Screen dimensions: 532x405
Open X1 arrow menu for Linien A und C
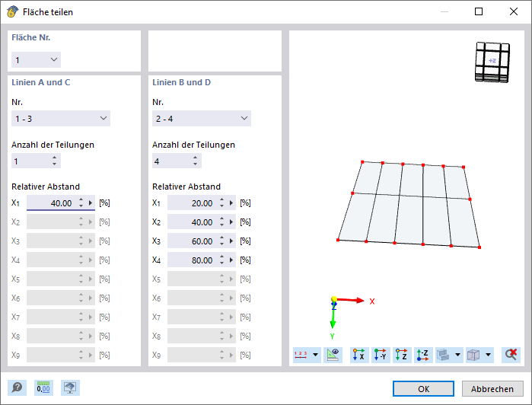[91, 203]
